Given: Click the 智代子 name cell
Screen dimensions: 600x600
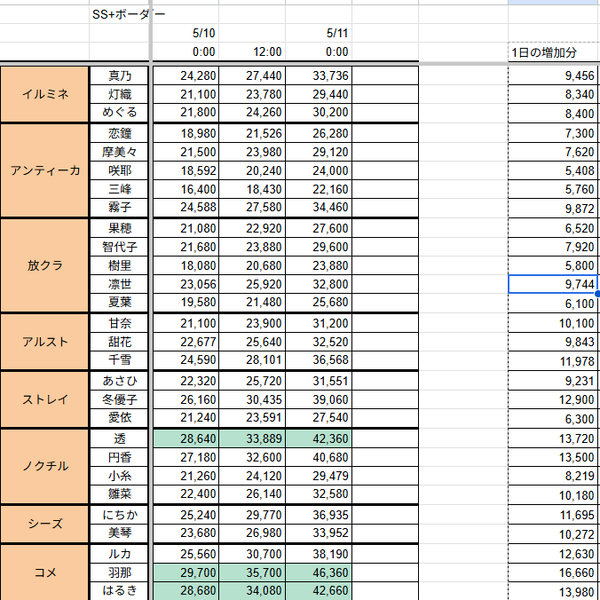Looking at the screenshot, I should pyautogui.click(x=119, y=247).
